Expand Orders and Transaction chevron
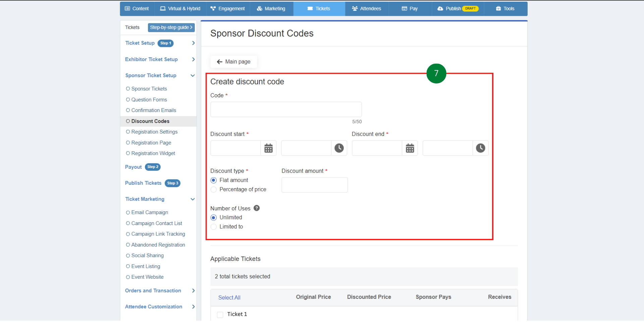This screenshot has height=322, width=644. coord(193,291)
